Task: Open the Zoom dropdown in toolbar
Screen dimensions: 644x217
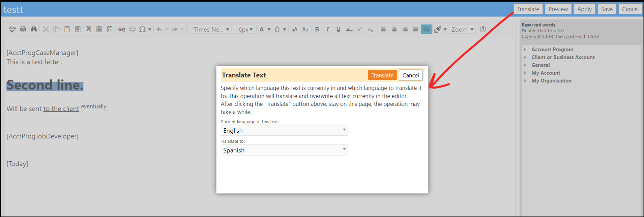Action: tap(463, 29)
